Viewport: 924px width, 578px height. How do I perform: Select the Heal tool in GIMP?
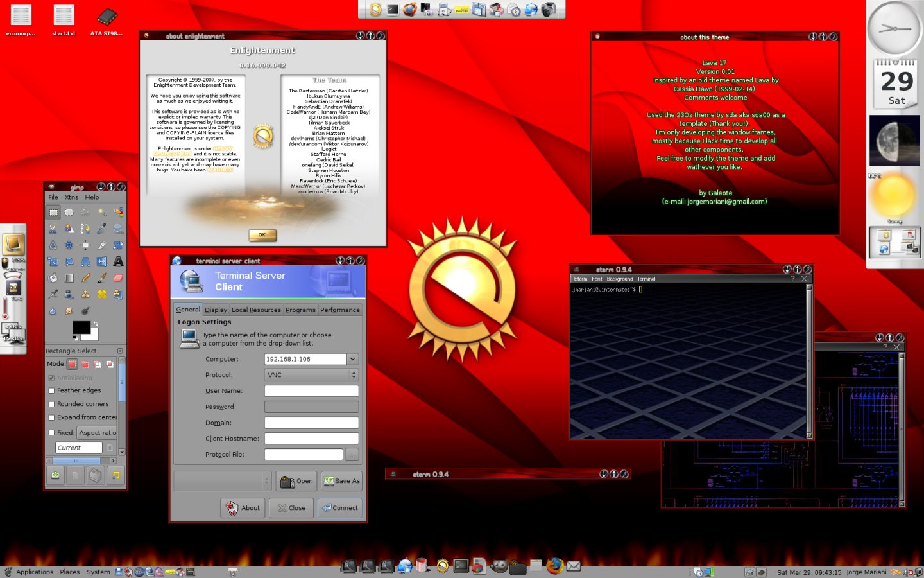pyautogui.click(x=102, y=294)
